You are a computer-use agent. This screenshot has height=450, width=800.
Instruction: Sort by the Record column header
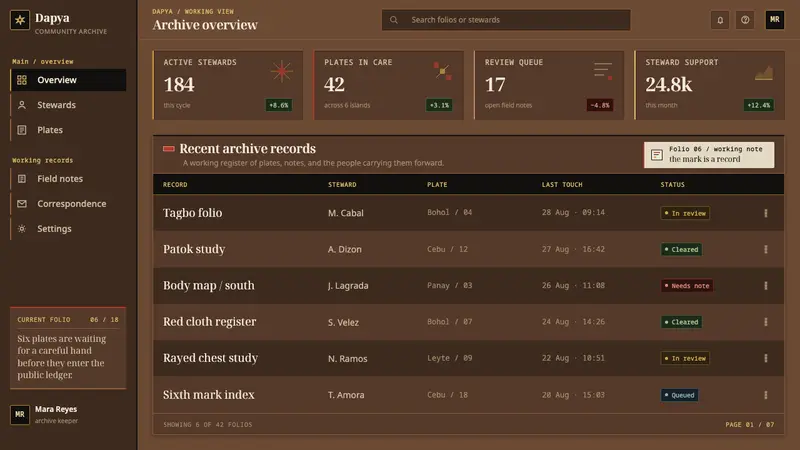click(x=175, y=185)
